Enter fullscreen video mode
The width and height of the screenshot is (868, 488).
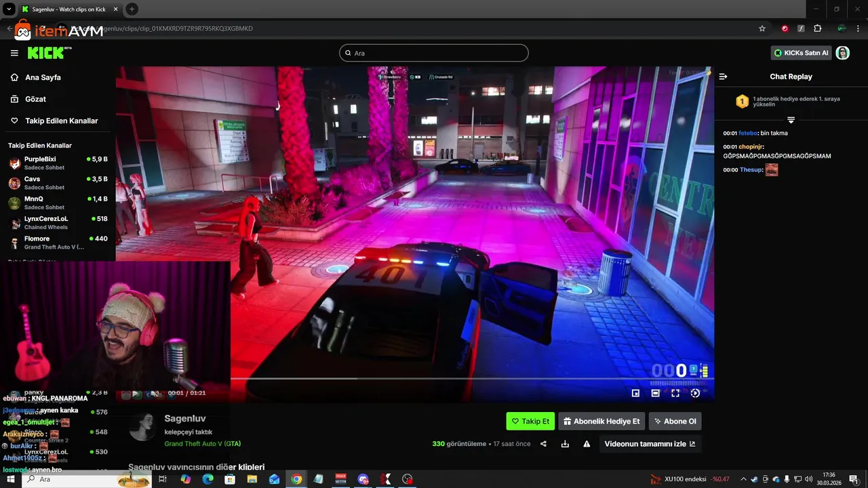click(675, 393)
